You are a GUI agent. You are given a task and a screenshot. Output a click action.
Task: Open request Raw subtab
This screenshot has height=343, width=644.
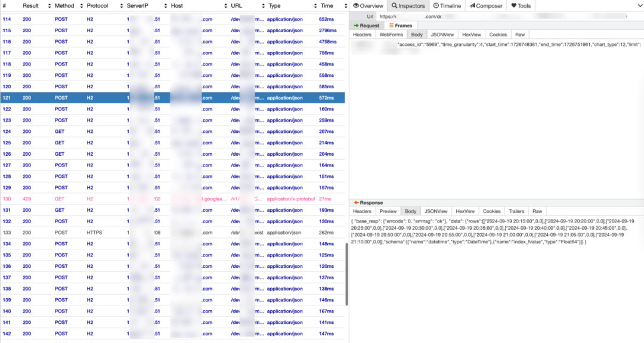point(520,35)
